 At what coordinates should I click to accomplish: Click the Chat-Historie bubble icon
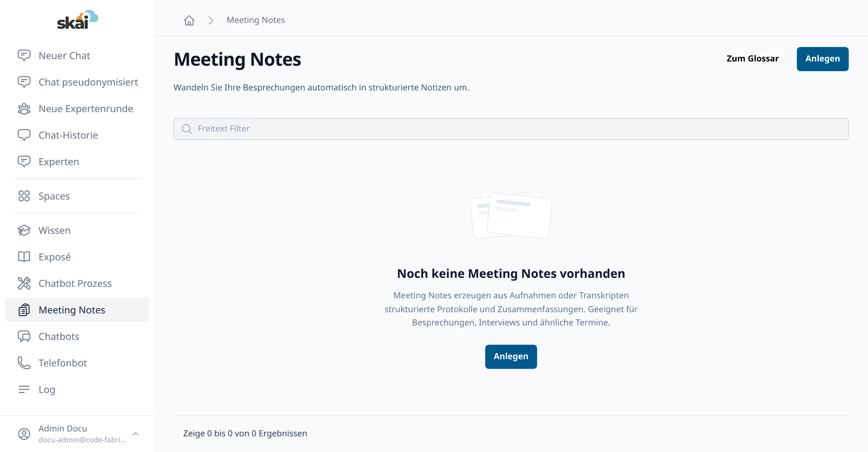point(24,135)
